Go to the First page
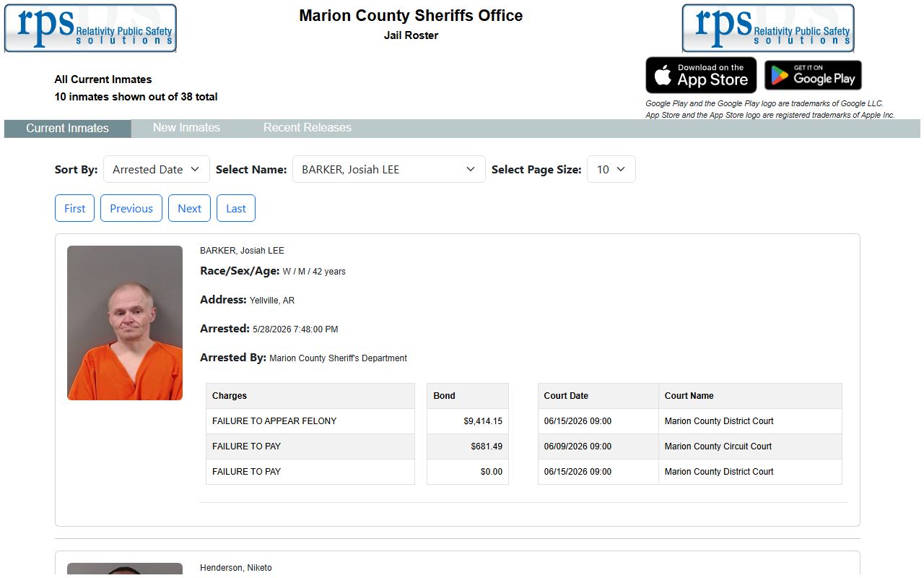 [75, 208]
